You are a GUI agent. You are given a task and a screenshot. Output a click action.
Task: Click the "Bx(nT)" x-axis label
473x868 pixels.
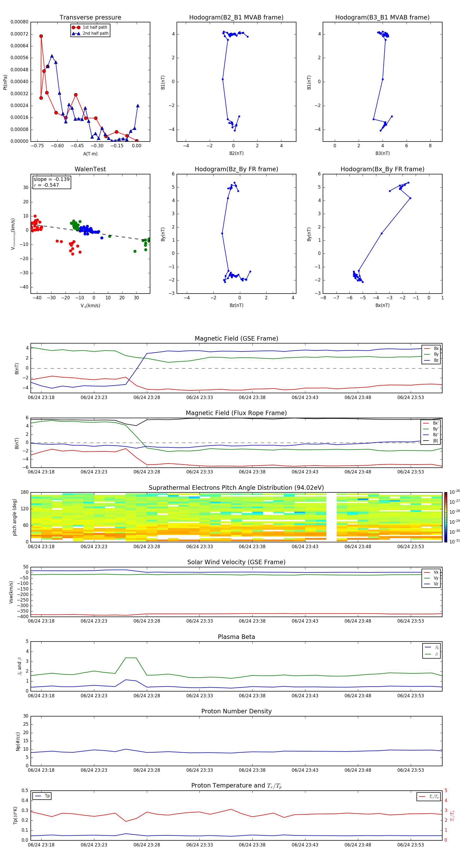382,305
